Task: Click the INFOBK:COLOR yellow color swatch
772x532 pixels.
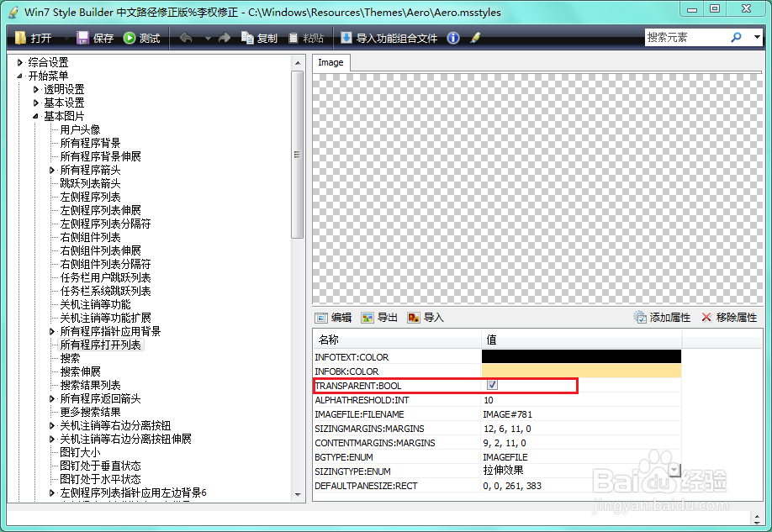Action: (580, 371)
